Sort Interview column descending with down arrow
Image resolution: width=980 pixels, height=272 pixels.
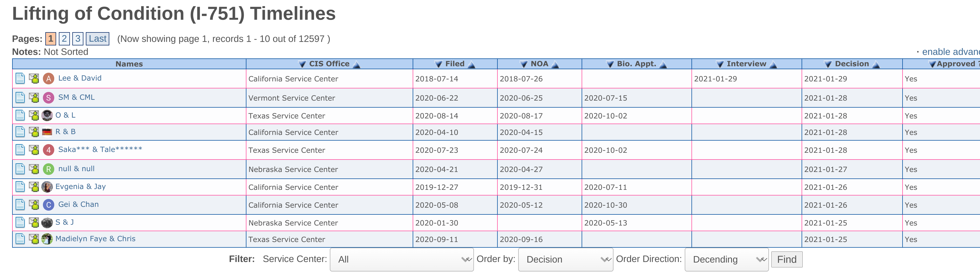tap(720, 64)
